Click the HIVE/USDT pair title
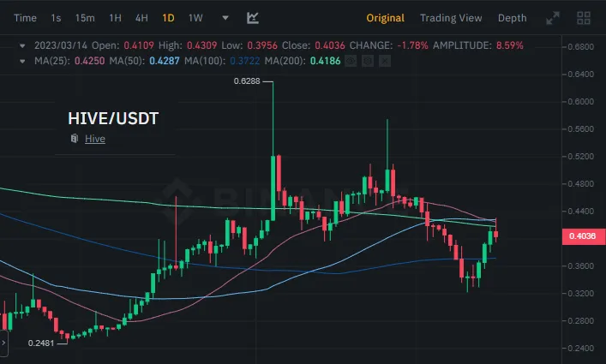The height and width of the screenshot is (364, 606). pos(113,118)
